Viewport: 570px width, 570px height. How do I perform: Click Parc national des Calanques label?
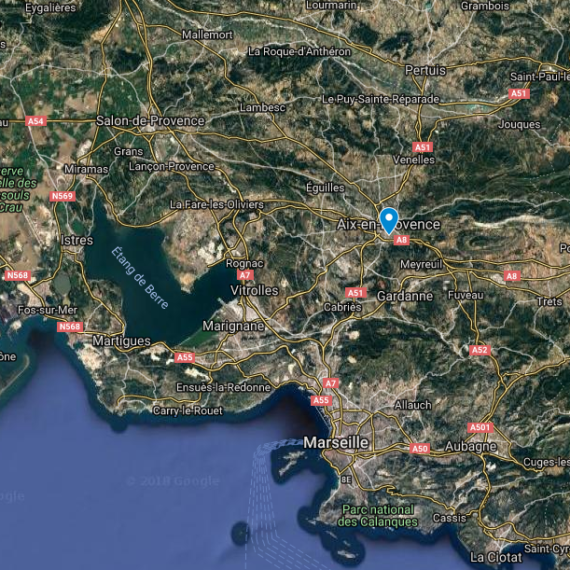(378, 515)
